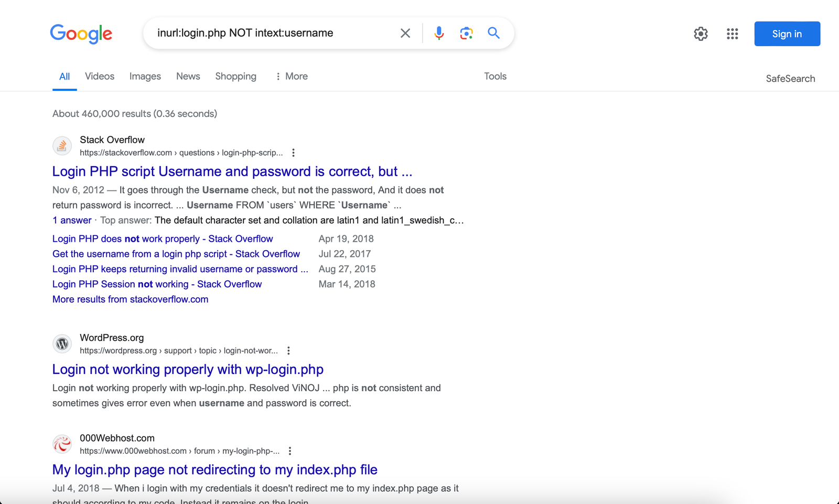Open the Tools search options
839x504 pixels.
point(495,77)
